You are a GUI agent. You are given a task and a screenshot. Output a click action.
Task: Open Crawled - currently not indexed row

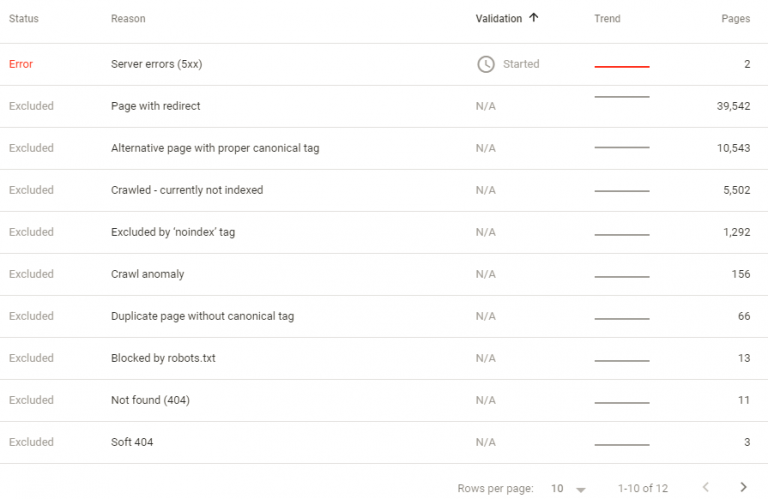click(x=384, y=190)
